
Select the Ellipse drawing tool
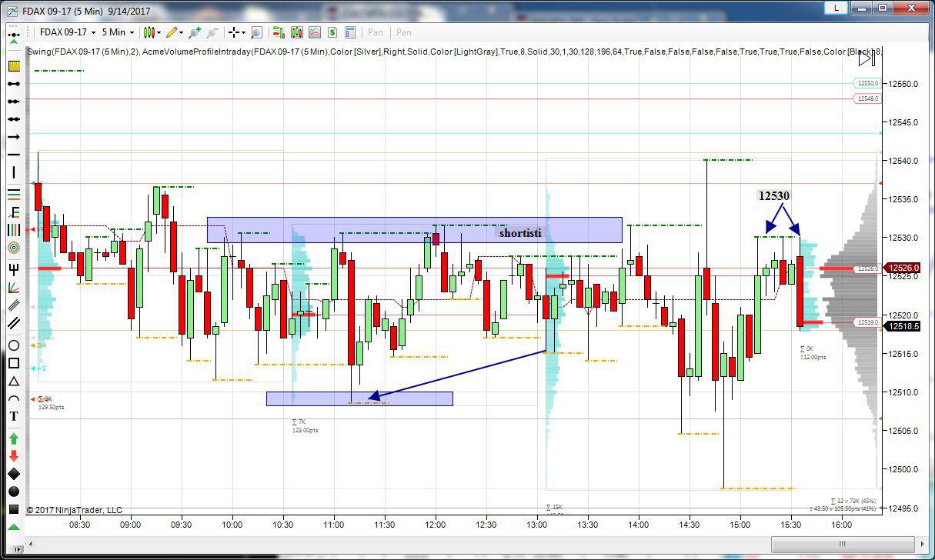[13, 345]
